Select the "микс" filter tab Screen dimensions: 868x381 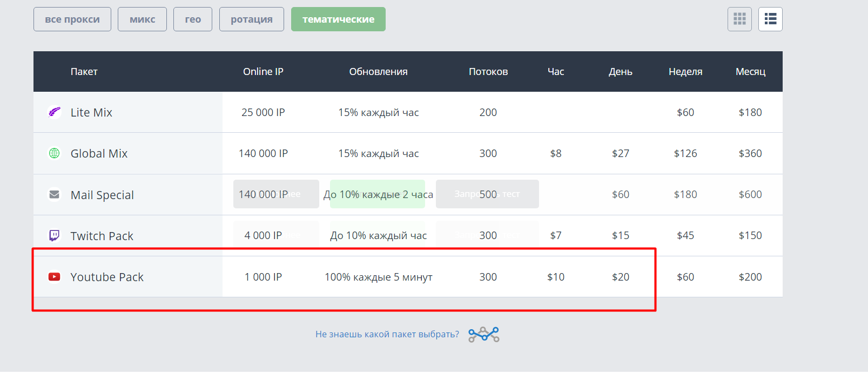(142, 19)
